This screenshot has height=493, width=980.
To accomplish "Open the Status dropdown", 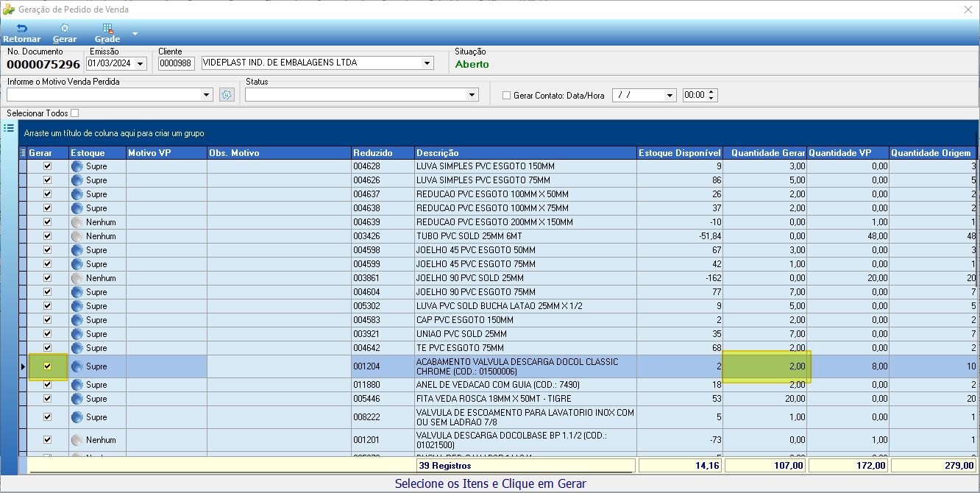I will point(472,95).
